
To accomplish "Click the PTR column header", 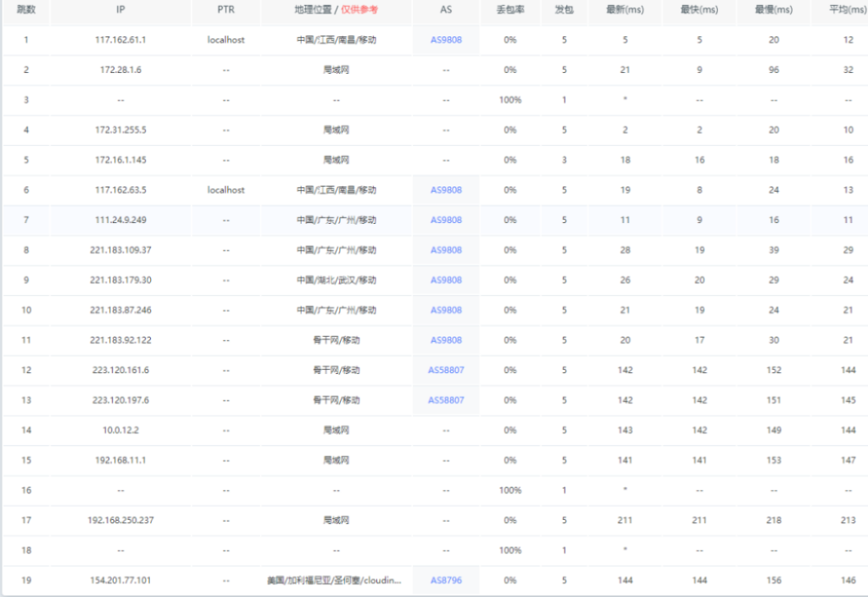I will click(225, 9).
